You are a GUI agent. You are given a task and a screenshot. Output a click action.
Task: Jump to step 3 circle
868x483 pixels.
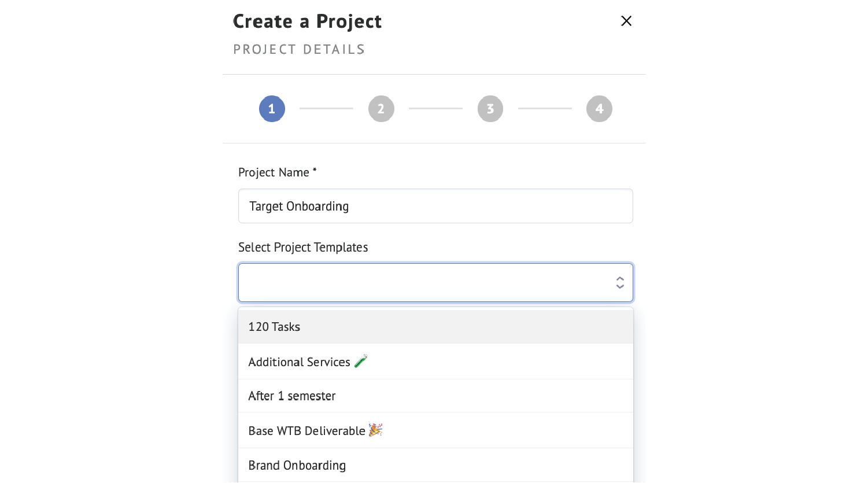pyautogui.click(x=490, y=109)
